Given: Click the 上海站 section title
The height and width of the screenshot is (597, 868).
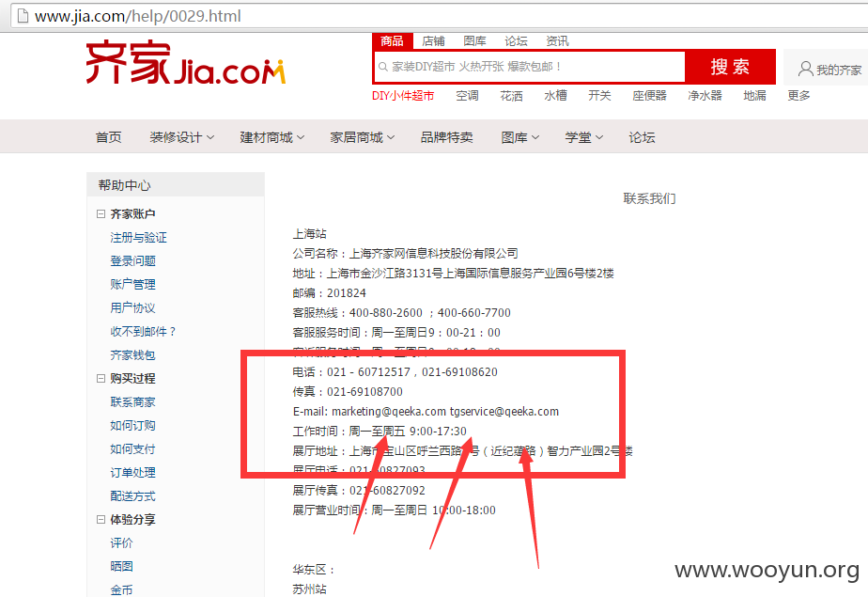Looking at the screenshot, I should pyautogui.click(x=309, y=234).
